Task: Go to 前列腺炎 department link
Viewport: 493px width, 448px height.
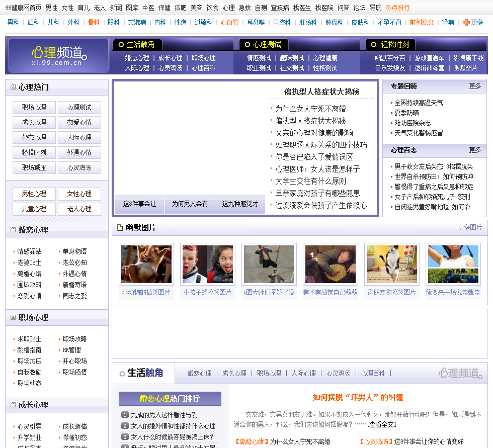Action: (x=422, y=22)
